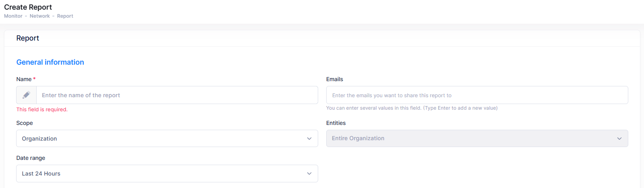Viewport: 644px width, 188px height.
Task: Click the Create Report page title
Action: click(28, 7)
